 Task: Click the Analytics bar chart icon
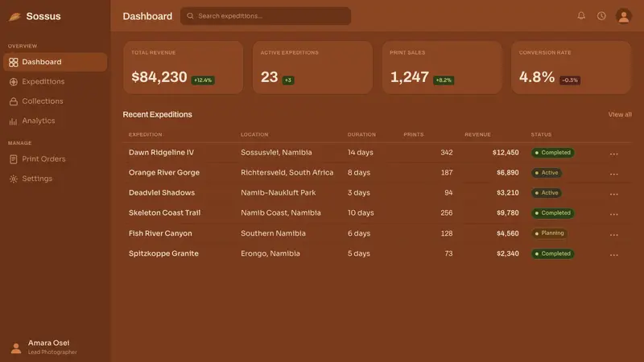pos(14,121)
